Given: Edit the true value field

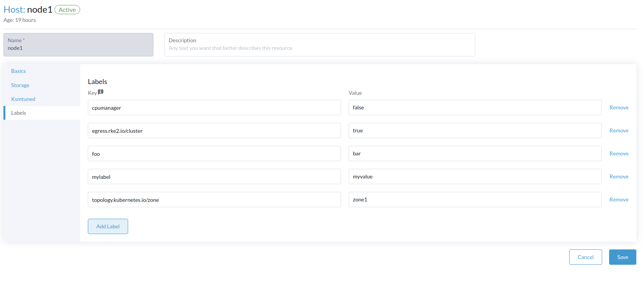Looking at the screenshot, I should [x=475, y=130].
